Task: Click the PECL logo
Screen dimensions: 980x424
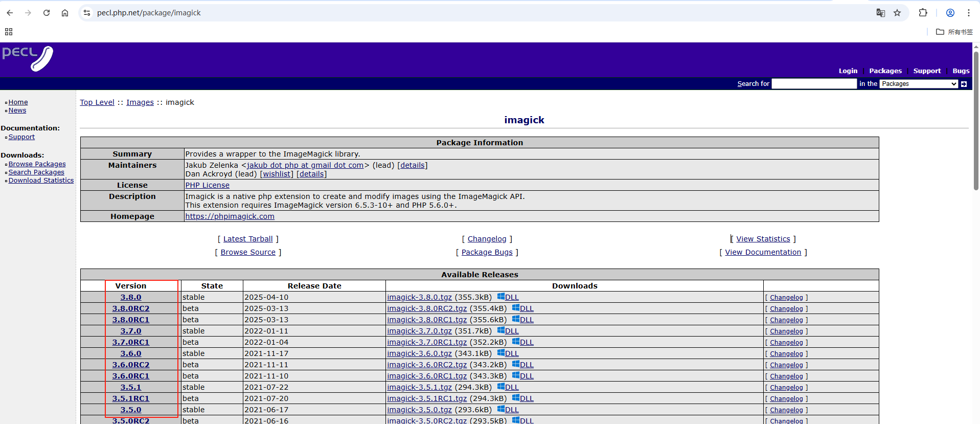Action: tap(28, 58)
